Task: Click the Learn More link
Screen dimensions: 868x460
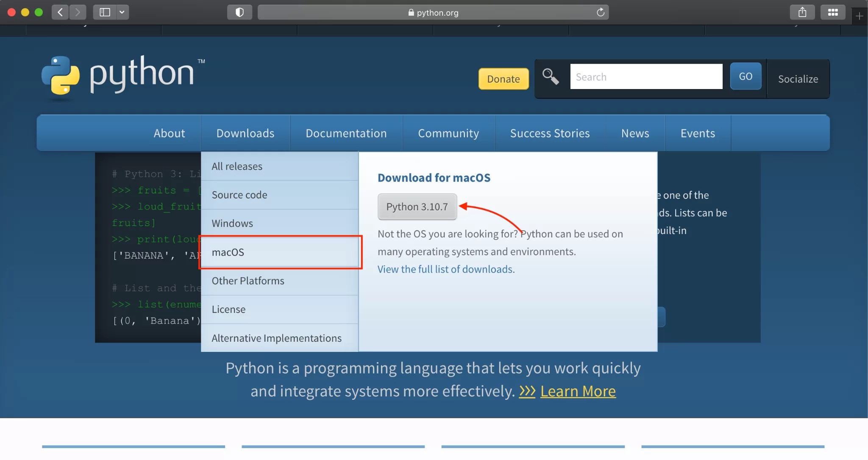Action: (577, 391)
